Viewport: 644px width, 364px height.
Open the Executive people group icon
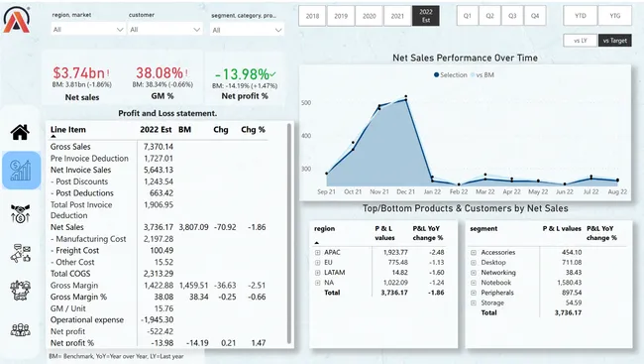tap(20, 330)
